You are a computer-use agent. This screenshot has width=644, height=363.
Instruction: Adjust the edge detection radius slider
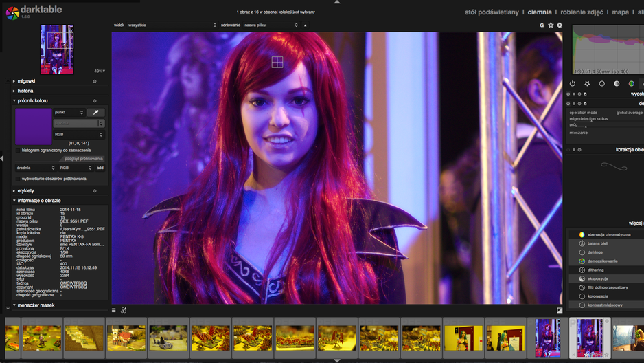click(606, 119)
